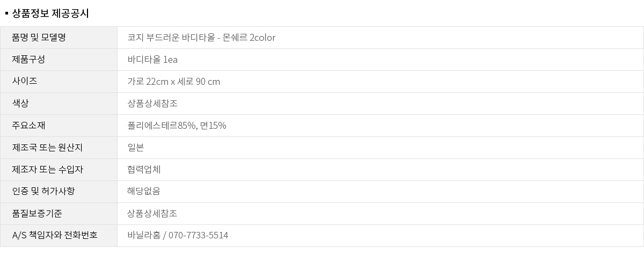644x255 pixels.
Task: Click the size value 가로 22cm x 세로 90 cm
Action: click(173, 82)
